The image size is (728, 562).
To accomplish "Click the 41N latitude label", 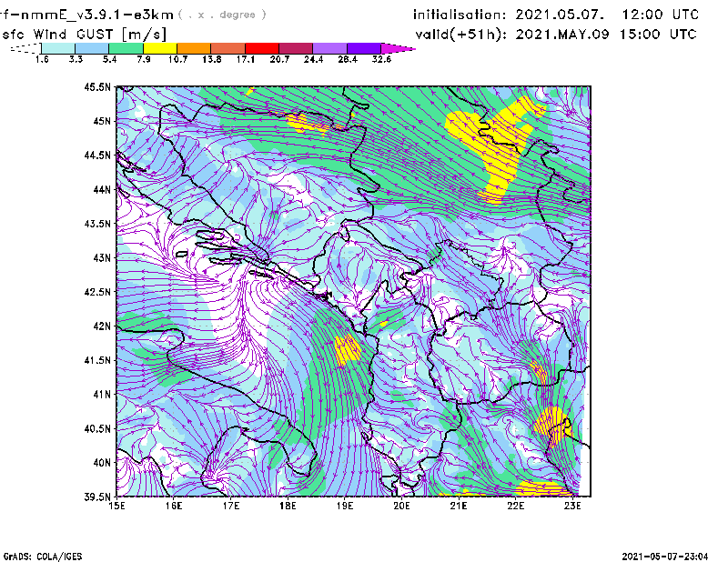I will 102,395.
